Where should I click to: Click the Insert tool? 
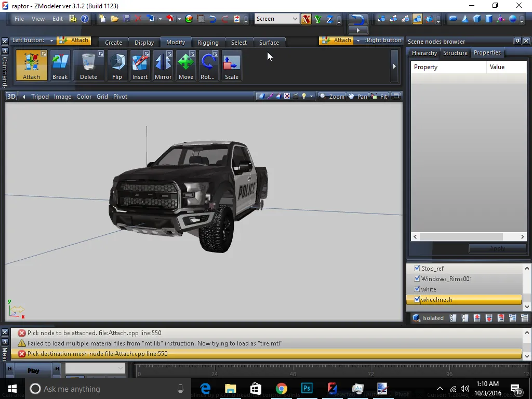tap(140, 65)
